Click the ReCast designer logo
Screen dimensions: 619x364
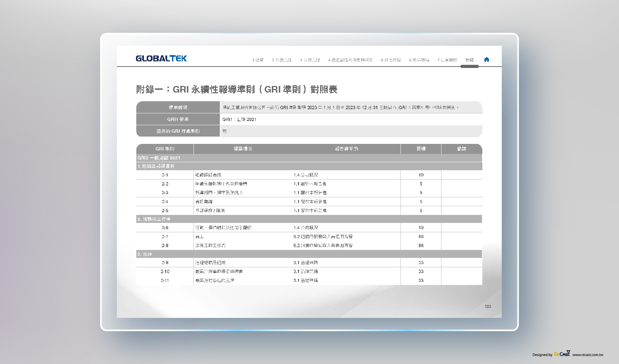tap(562, 353)
